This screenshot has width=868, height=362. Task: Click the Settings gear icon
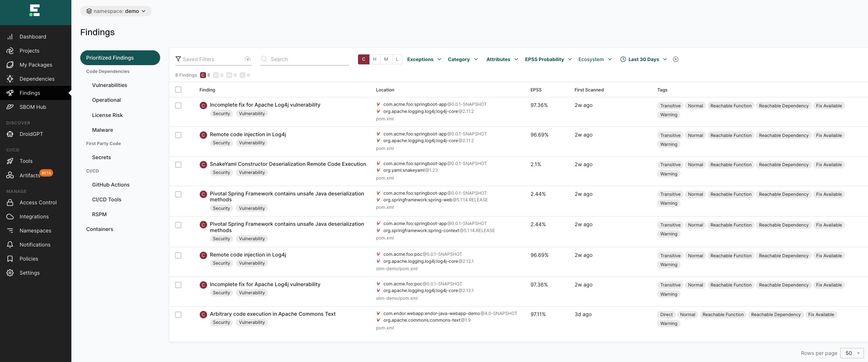click(x=10, y=273)
